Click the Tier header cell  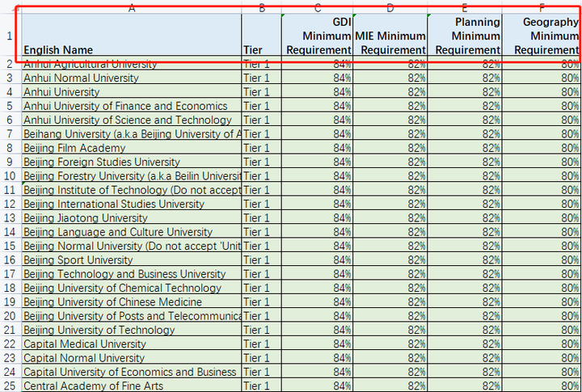261,36
